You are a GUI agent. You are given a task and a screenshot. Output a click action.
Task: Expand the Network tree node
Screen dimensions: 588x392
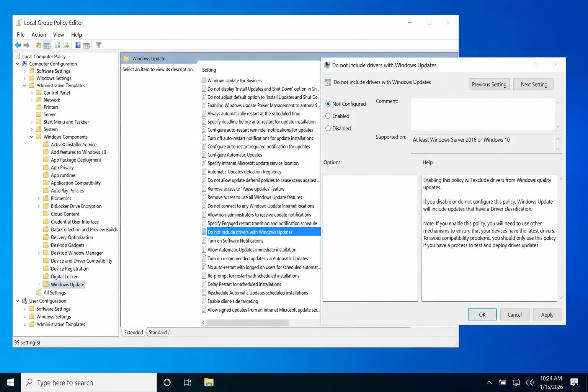pos(32,100)
